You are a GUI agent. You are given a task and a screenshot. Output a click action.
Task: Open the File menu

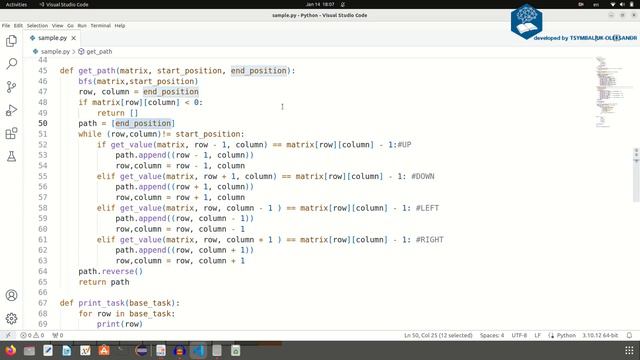coord(6,25)
